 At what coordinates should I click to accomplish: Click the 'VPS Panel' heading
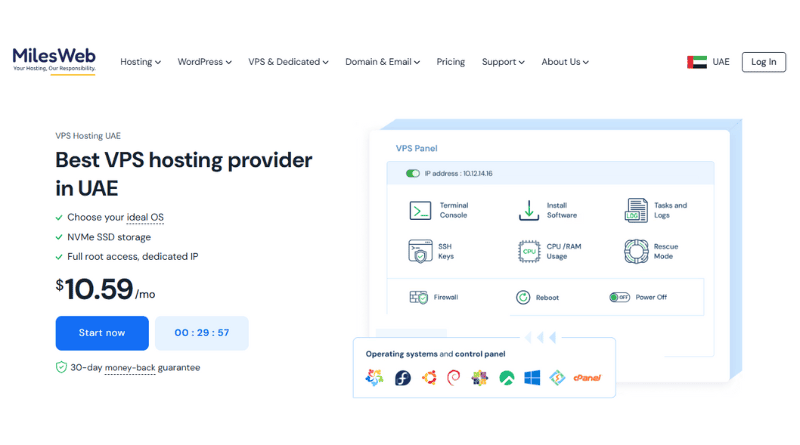pyautogui.click(x=416, y=149)
